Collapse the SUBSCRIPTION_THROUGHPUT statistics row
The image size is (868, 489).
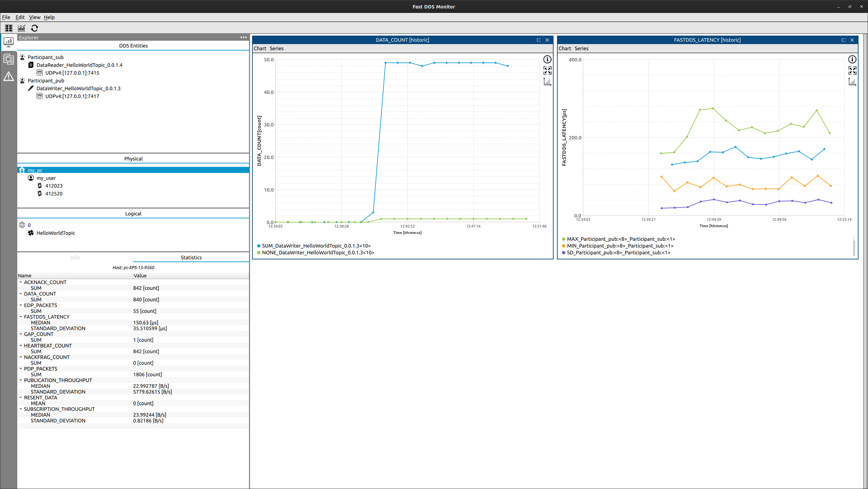tap(21, 409)
